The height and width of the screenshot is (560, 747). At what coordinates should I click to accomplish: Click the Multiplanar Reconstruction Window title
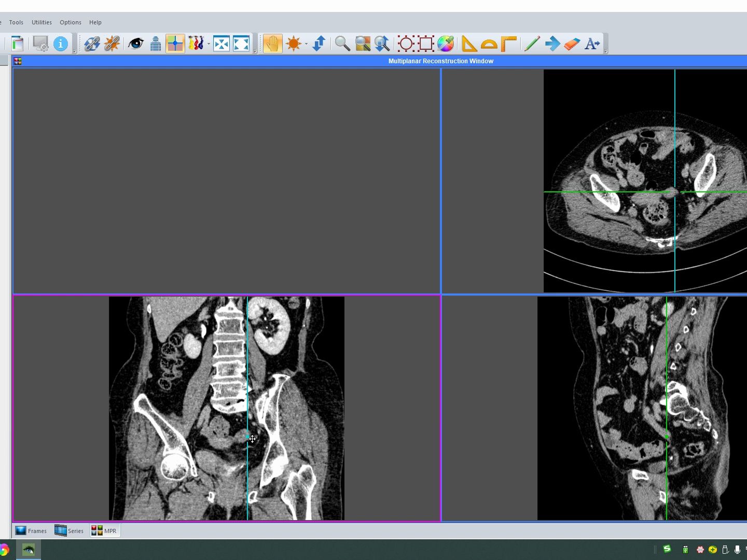[441, 61]
